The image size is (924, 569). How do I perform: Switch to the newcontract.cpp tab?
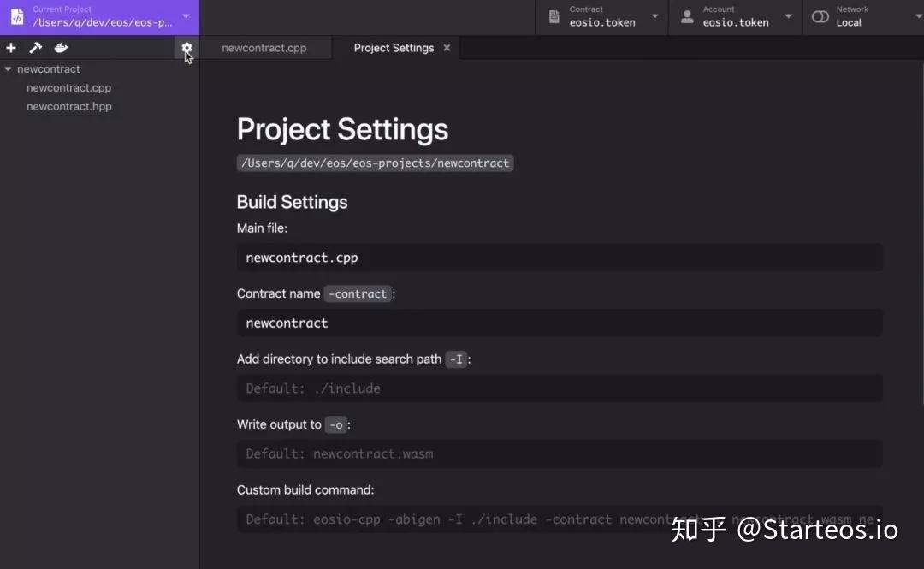pos(265,48)
